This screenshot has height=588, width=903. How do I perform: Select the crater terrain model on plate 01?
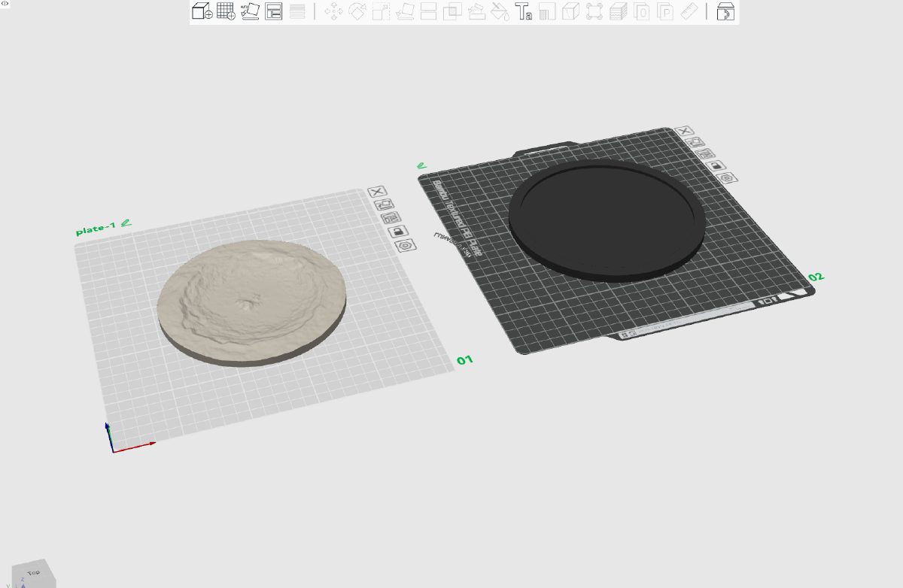252,302
